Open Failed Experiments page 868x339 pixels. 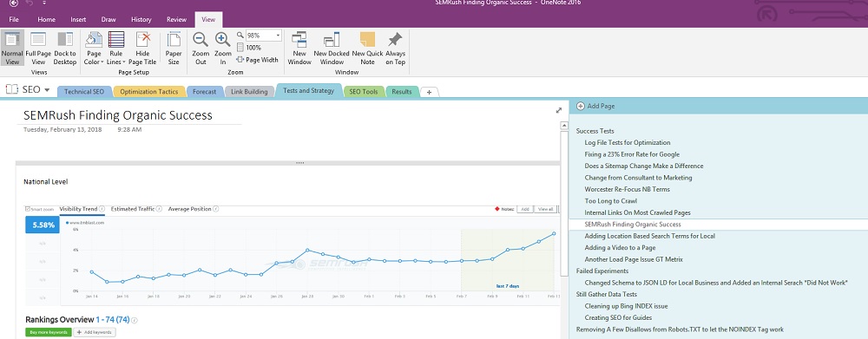602,271
